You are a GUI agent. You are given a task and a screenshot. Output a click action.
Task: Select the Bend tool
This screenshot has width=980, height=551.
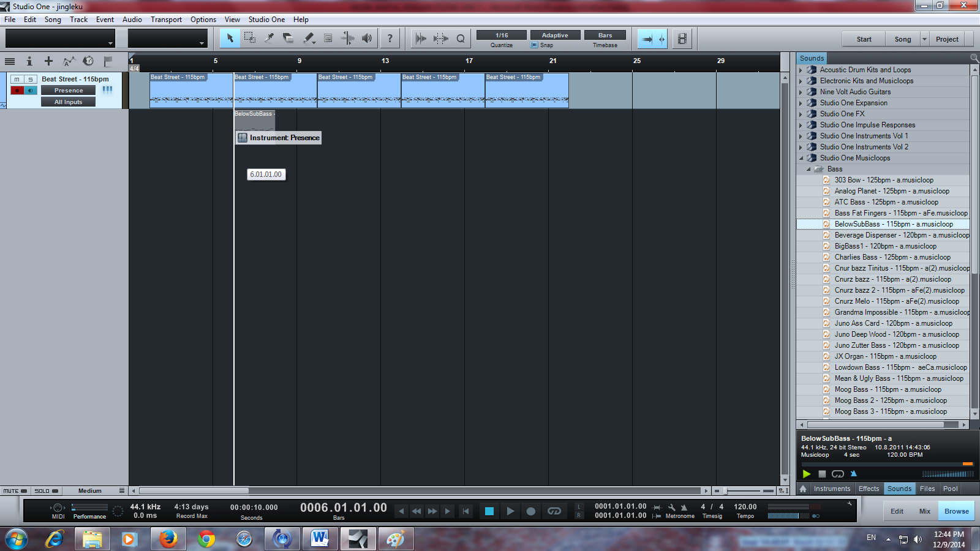point(347,39)
